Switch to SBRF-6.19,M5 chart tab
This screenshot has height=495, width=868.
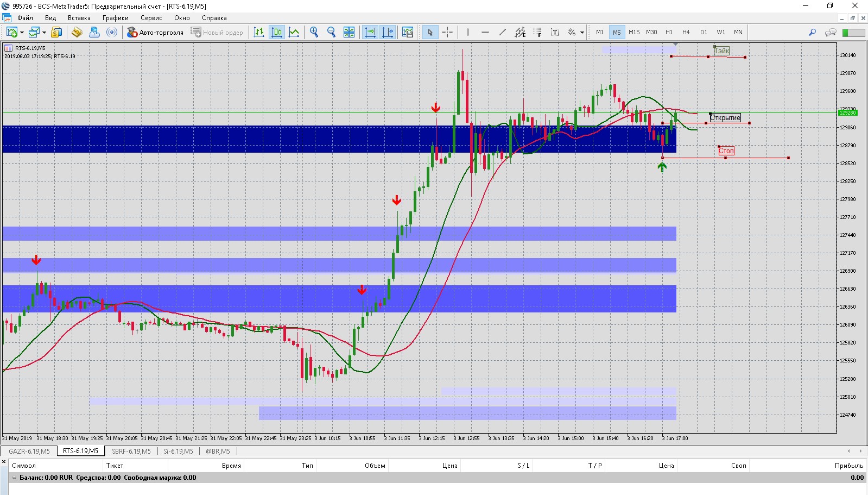tap(131, 451)
